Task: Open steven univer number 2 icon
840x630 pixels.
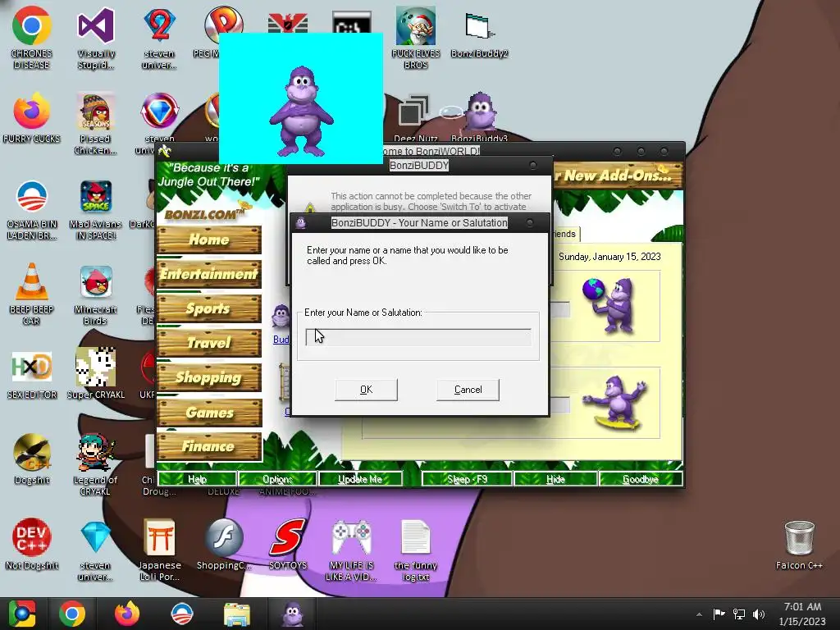Action: tap(159, 38)
